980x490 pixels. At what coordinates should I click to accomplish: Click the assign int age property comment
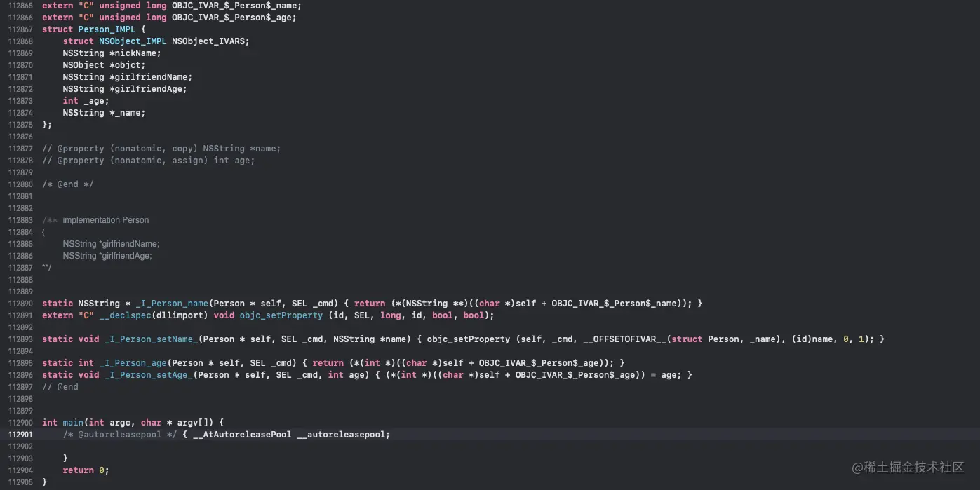[148, 161]
